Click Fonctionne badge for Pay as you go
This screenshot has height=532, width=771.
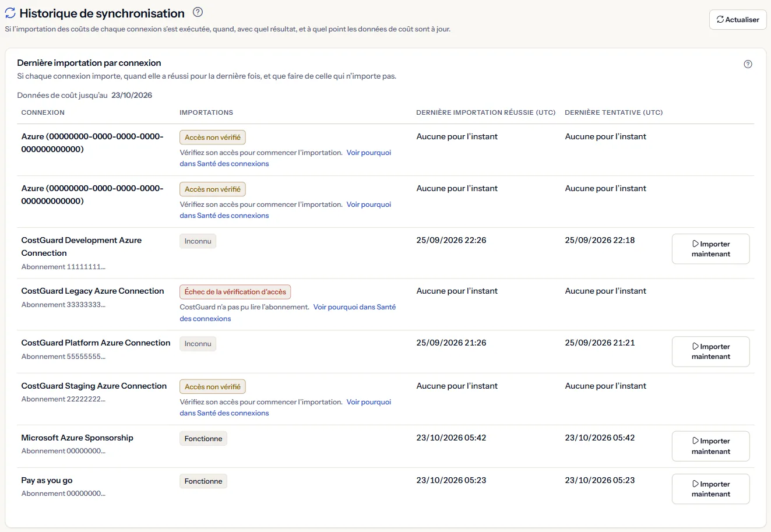(203, 481)
